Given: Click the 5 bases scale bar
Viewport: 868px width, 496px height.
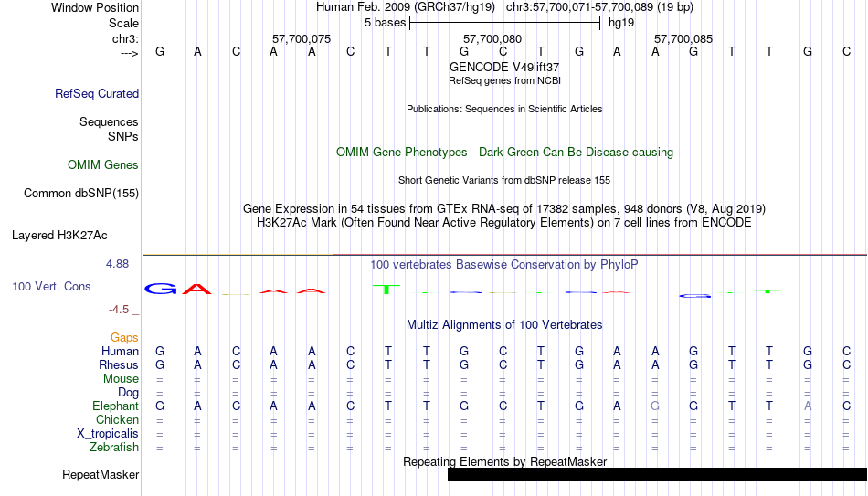Looking at the screenshot, I should coord(504,23).
